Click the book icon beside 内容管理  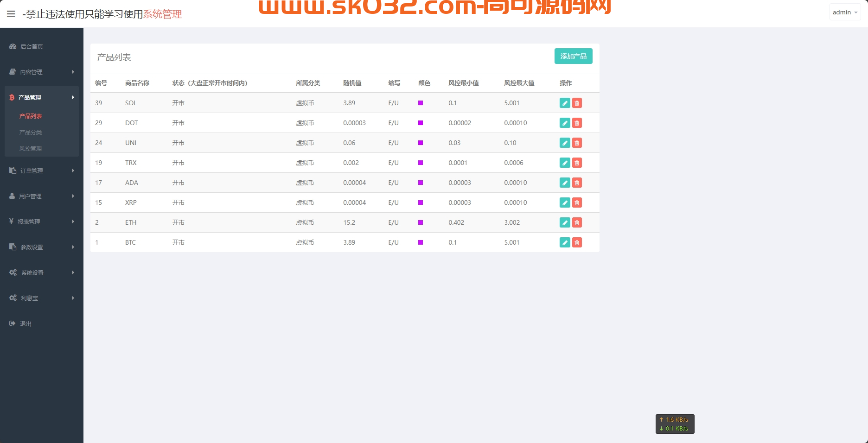[x=13, y=72]
